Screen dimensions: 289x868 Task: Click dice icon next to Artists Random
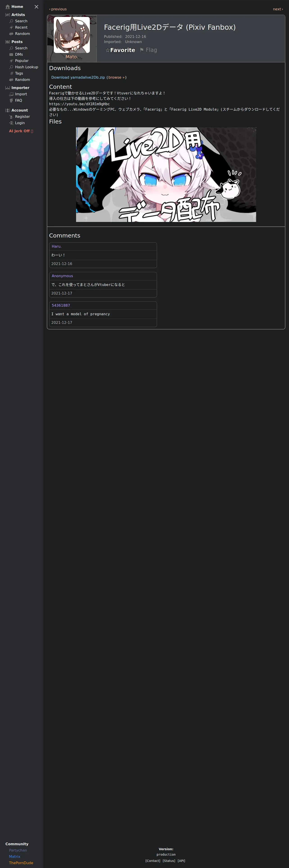(11, 34)
